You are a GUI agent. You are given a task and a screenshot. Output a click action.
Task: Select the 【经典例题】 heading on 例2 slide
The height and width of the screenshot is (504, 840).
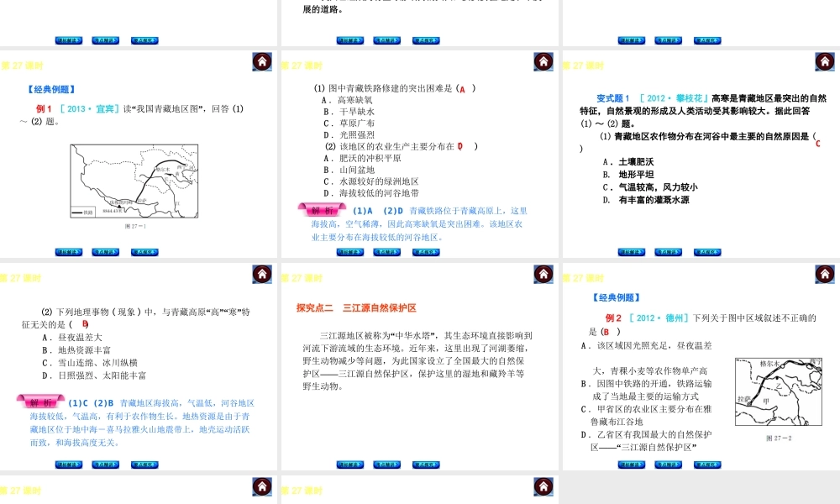point(616,297)
